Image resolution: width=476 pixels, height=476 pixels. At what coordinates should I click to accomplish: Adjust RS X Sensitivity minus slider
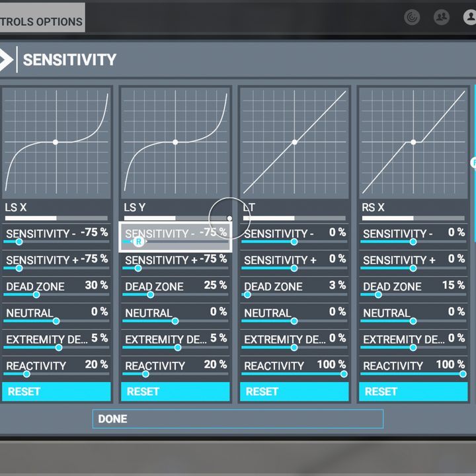[413, 242]
